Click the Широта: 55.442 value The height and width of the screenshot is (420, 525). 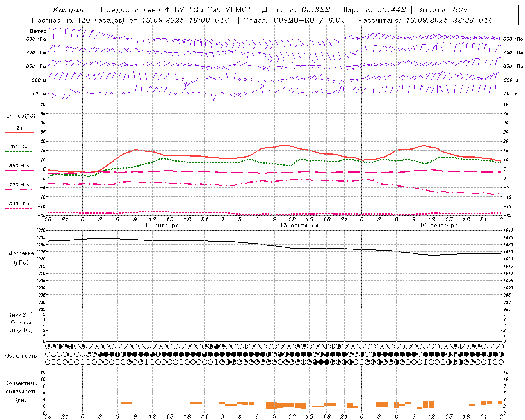(373, 10)
